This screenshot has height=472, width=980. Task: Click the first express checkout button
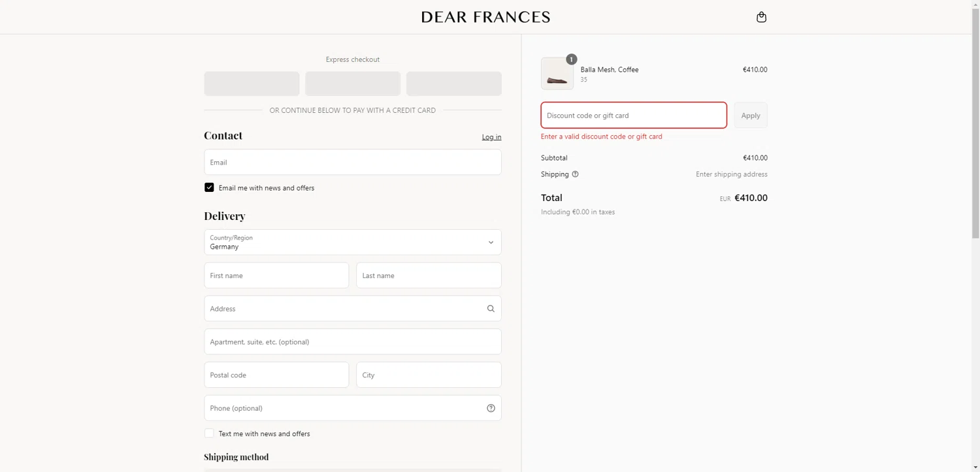point(252,84)
